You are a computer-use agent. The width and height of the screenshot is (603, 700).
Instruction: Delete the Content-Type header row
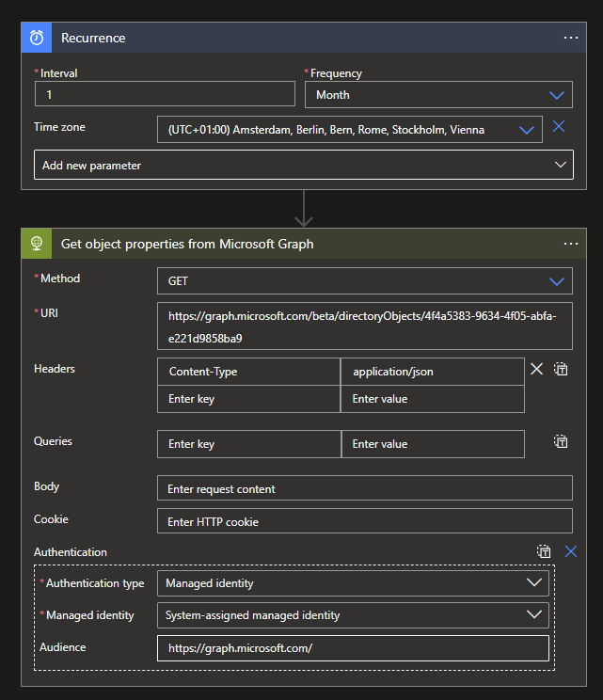[x=537, y=369]
